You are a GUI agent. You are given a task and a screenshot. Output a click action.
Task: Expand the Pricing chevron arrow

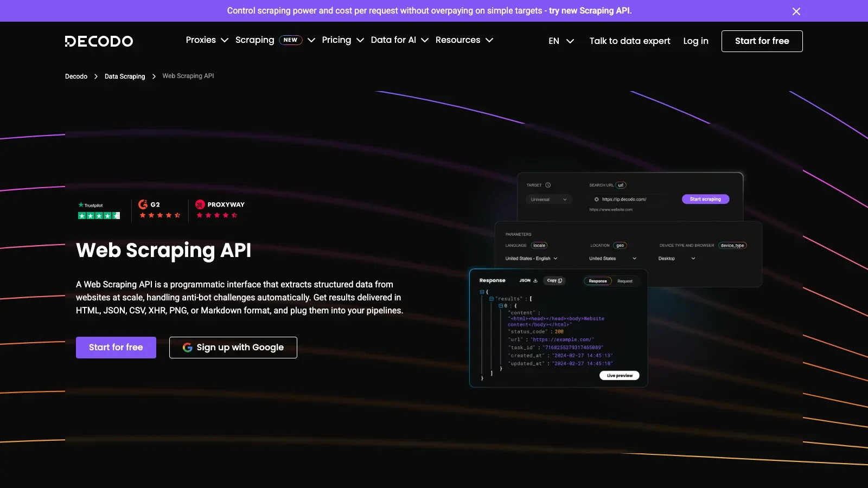click(360, 40)
